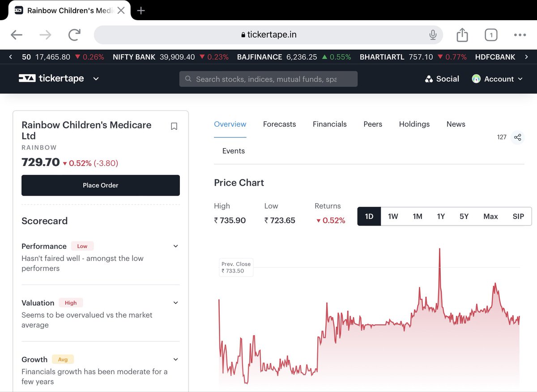Click the High valuation badge
This screenshot has width=537, height=392.
(71, 303)
